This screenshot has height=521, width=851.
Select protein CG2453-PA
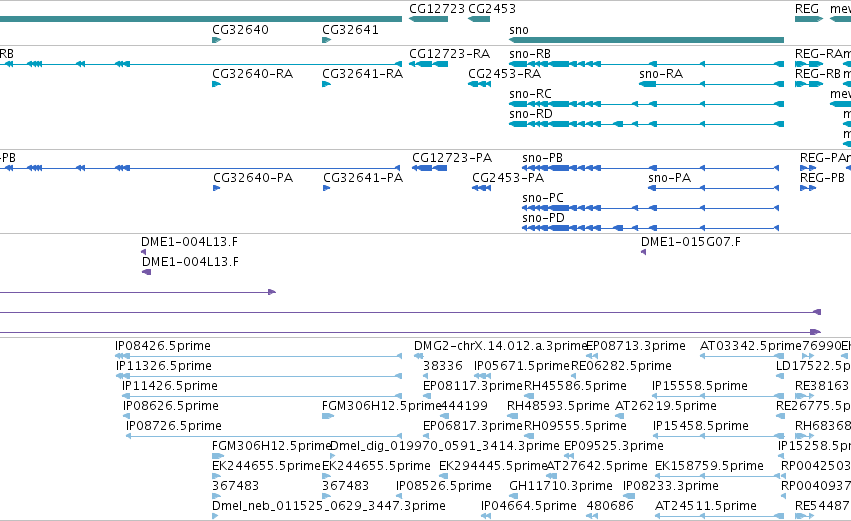[508, 178]
